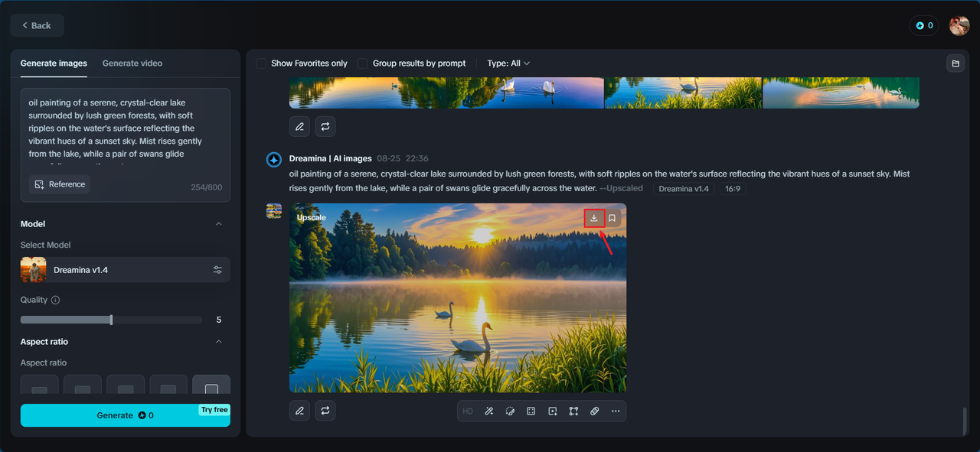This screenshot has height=452, width=980.
Task: Click the 08-25 22:36 timestamp
Action: click(x=403, y=159)
